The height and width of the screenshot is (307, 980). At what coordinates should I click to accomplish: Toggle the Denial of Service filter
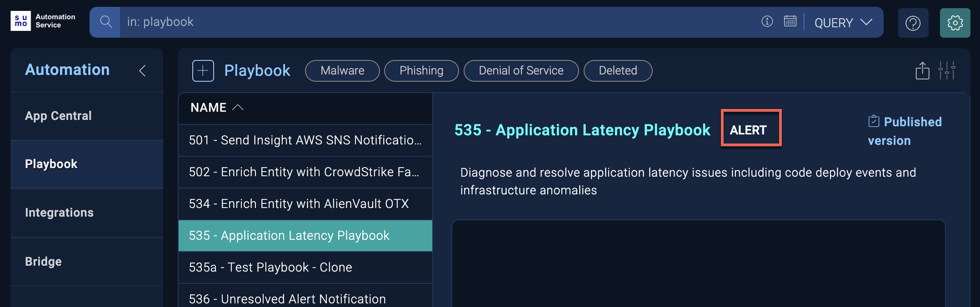click(521, 71)
